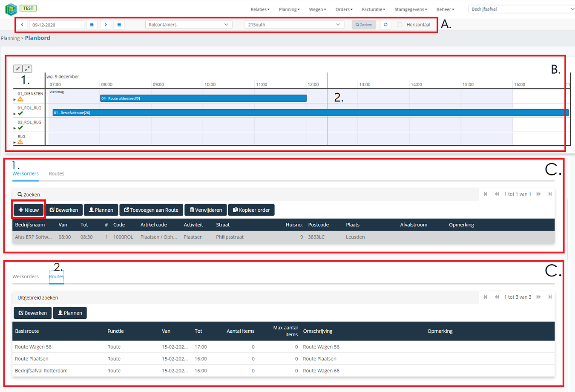Go to last page beside '1 tot 3 van 3'
Viewport: 575px width, 392px height.
click(550, 297)
